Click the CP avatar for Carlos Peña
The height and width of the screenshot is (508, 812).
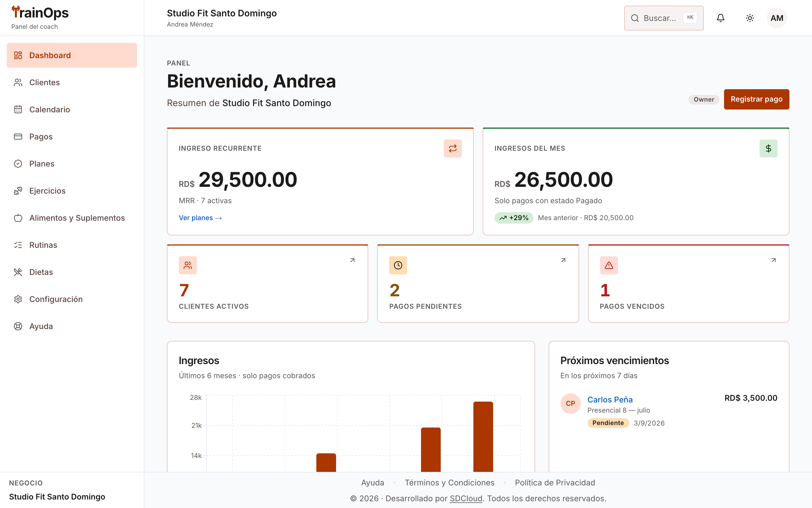[570, 404]
